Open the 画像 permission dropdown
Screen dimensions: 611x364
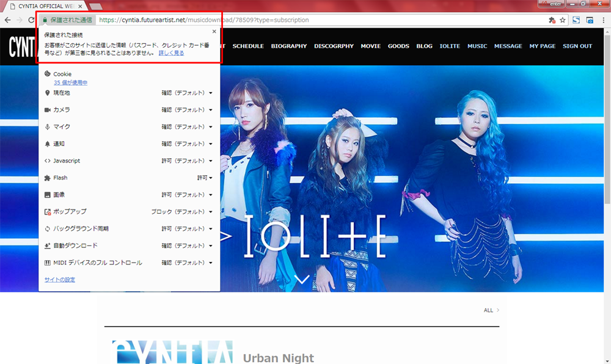[187, 195]
